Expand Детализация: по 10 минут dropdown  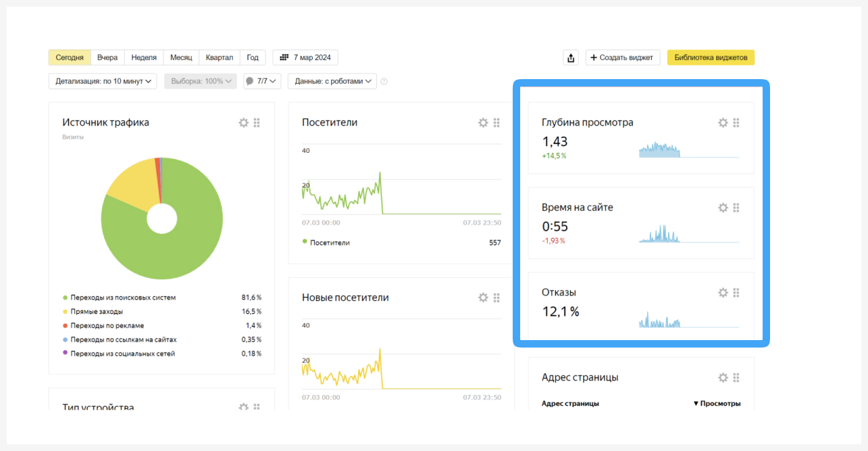tap(103, 81)
